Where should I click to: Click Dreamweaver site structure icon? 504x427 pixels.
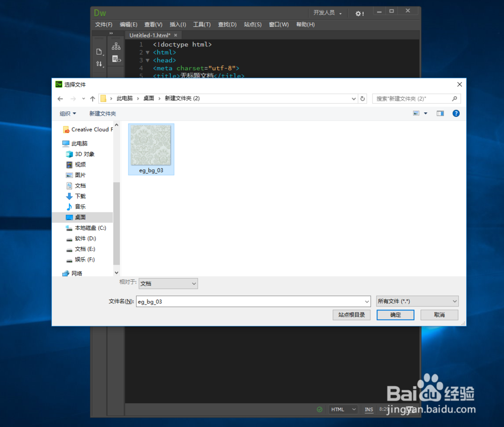click(x=116, y=46)
